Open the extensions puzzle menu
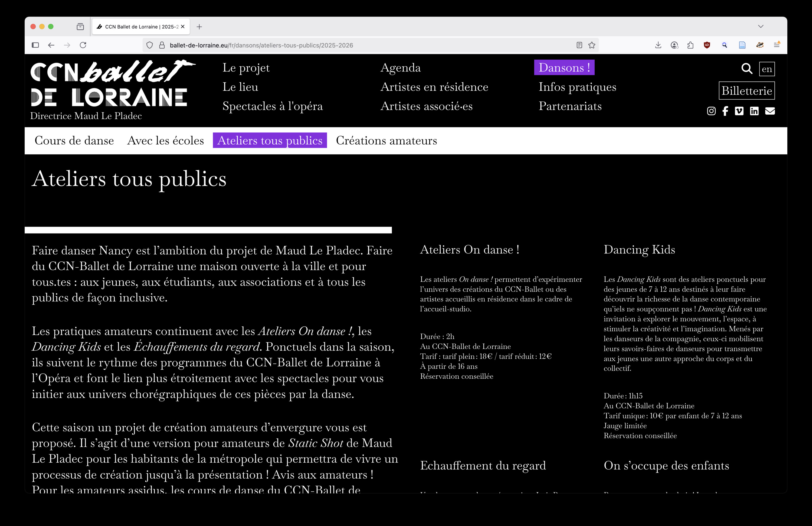The image size is (812, 526). point(690,45)
